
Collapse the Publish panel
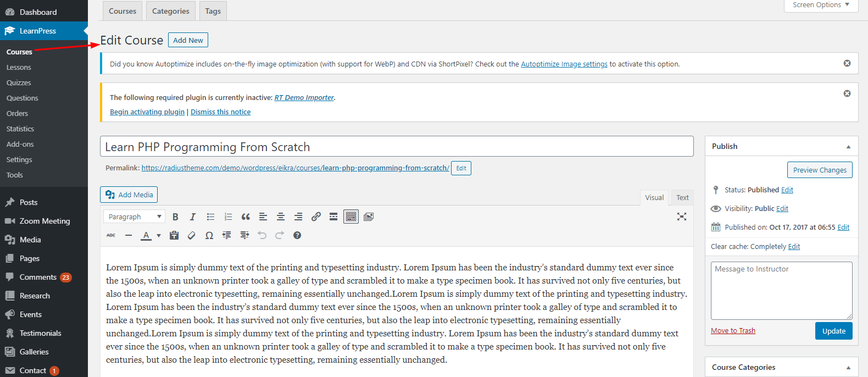(x=848, y=147)
